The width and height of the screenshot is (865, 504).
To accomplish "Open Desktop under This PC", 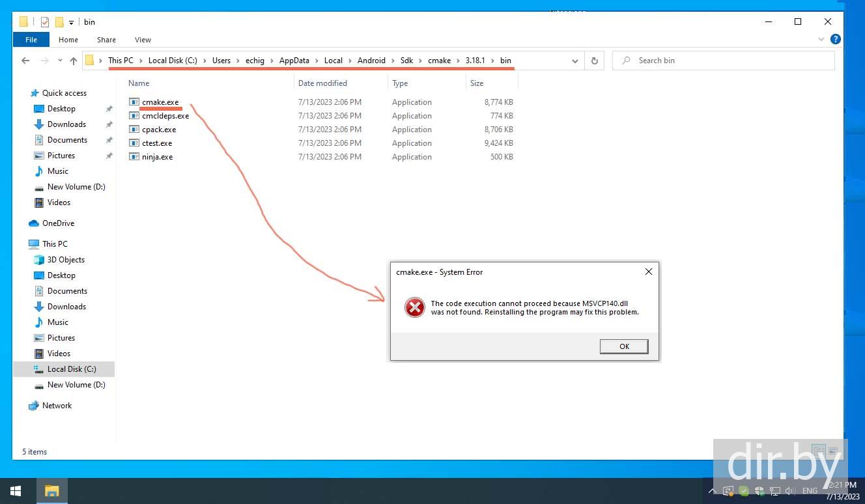I will pyautogui.click(x=61, y=275).
